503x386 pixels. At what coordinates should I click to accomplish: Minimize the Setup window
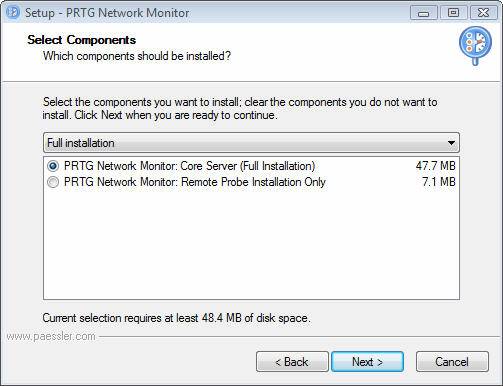click(x=424, y=13)
